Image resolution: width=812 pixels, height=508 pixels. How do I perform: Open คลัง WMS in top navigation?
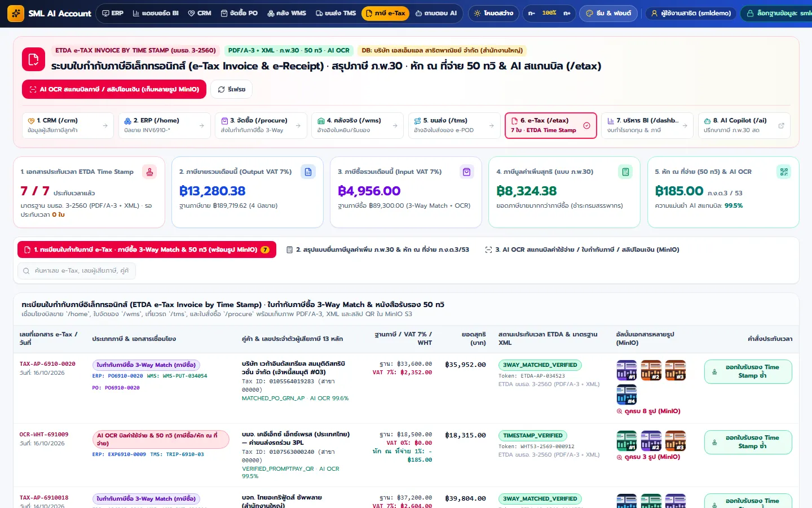click(287, 13)
